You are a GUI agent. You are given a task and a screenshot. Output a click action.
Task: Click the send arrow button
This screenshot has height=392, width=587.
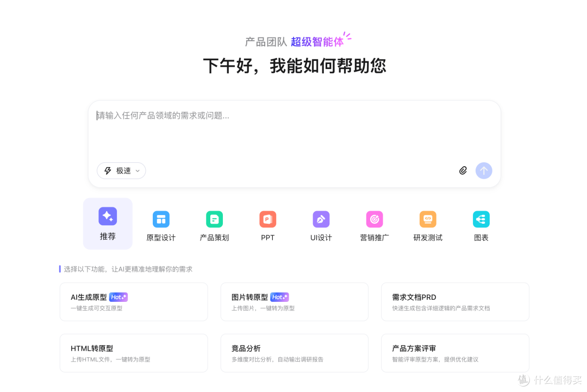click(x=484, y=170)
